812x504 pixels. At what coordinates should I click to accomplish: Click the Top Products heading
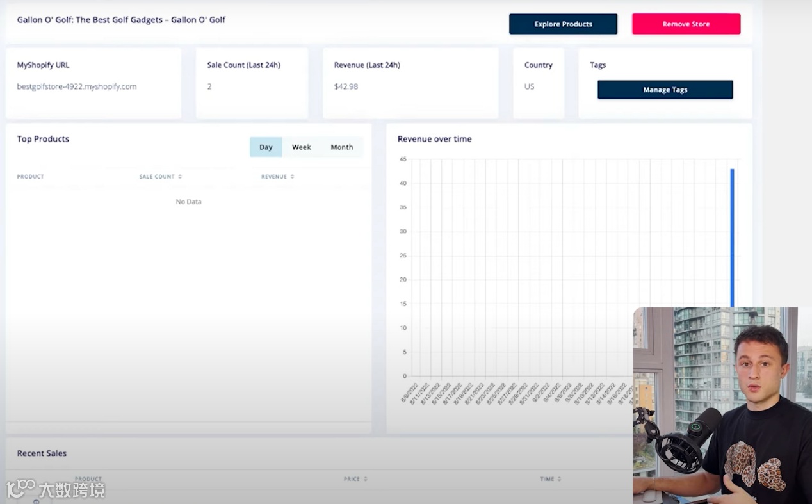tap(43, 139)
